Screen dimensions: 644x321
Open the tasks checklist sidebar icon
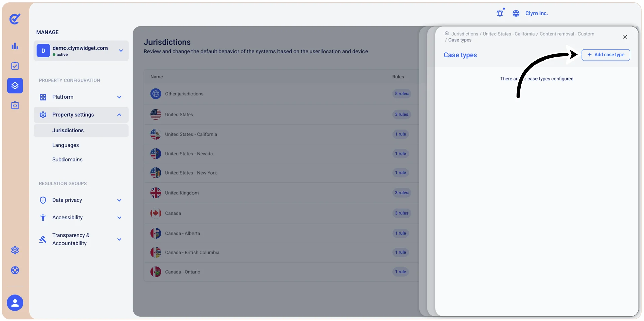[15, 66]
